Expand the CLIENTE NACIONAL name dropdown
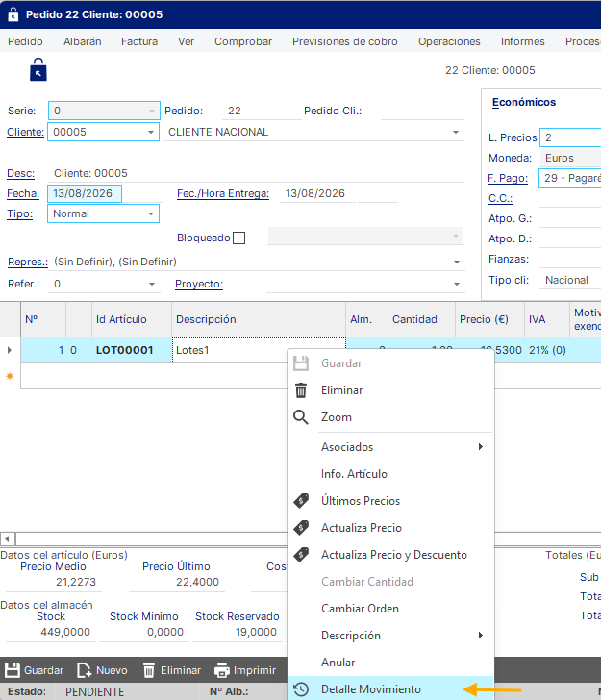Viewport: 601px width, 700px height. (456, 132)
